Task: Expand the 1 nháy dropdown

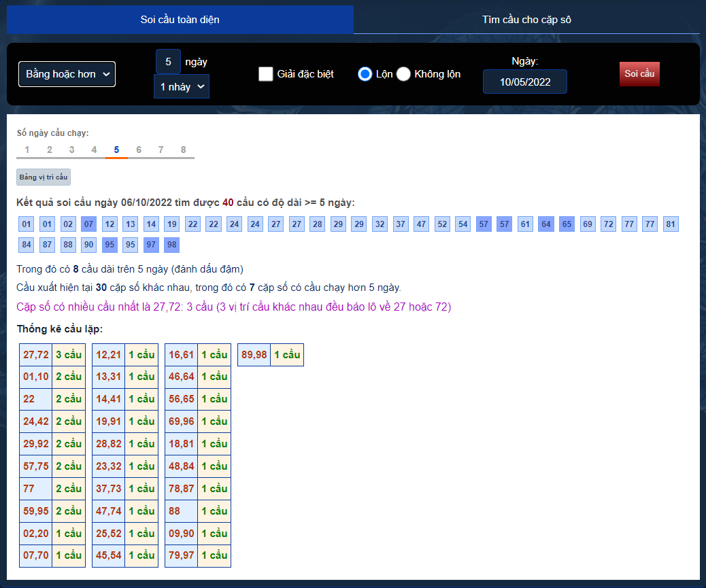Action: pos(182,87)
